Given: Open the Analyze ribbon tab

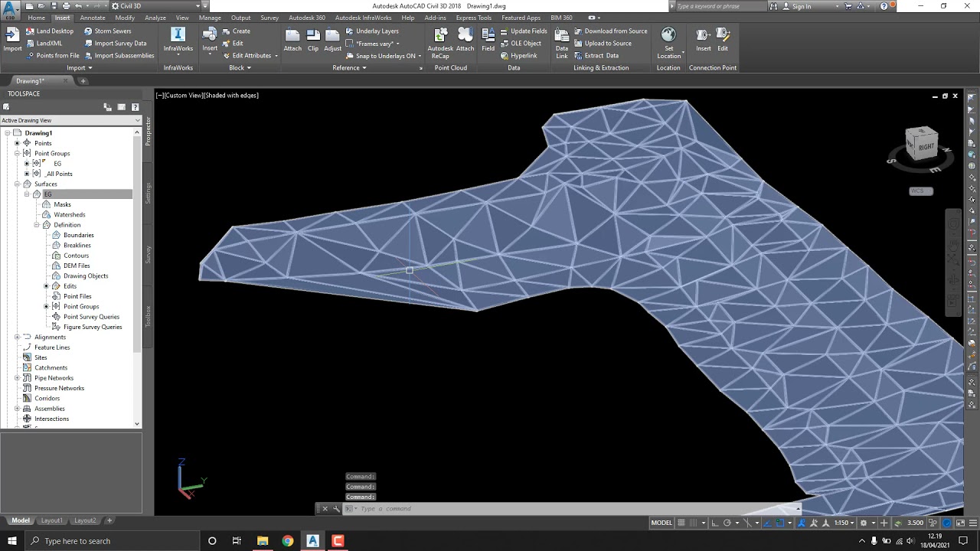Looking at the screenshot, I should pyautogui.click(x=155, y=18).
